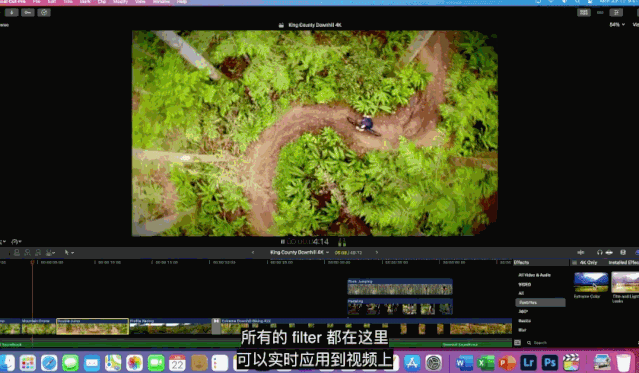
Task: Select the highlighted yellow-outlined timeline clip
Action: point(93,327)
